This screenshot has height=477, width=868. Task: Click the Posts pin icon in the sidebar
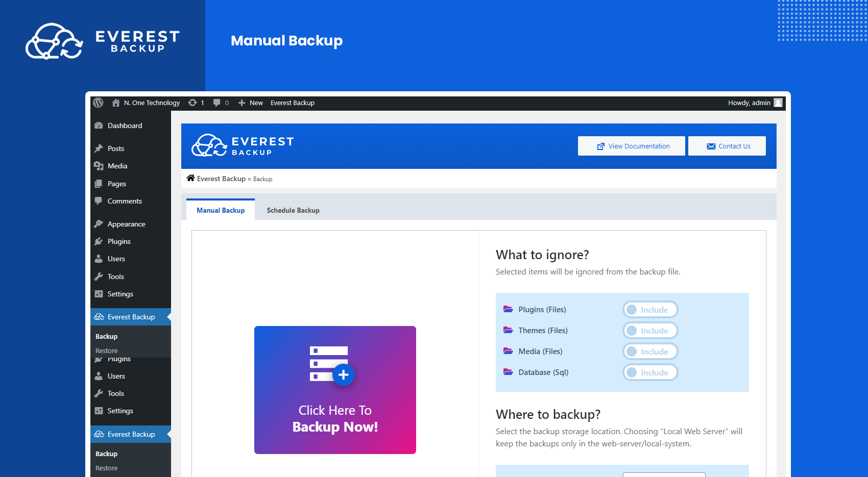99,148
